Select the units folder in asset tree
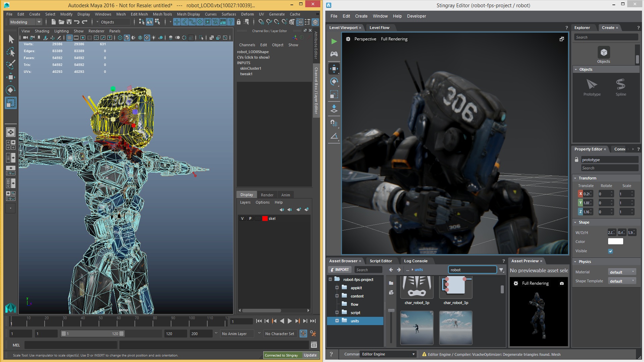Screen dimensions: 644x362 coord(355,321)
